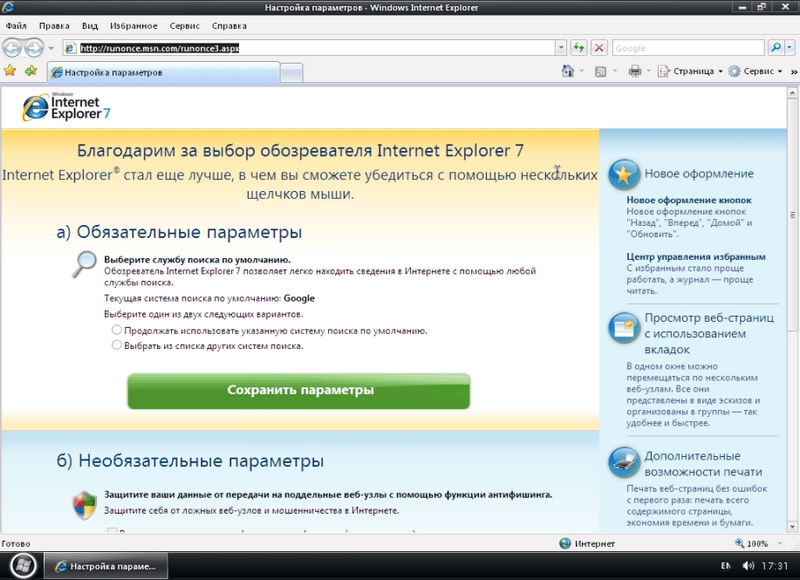Open the Вид menu
800x580 pixels.
[x=90, y=26]
